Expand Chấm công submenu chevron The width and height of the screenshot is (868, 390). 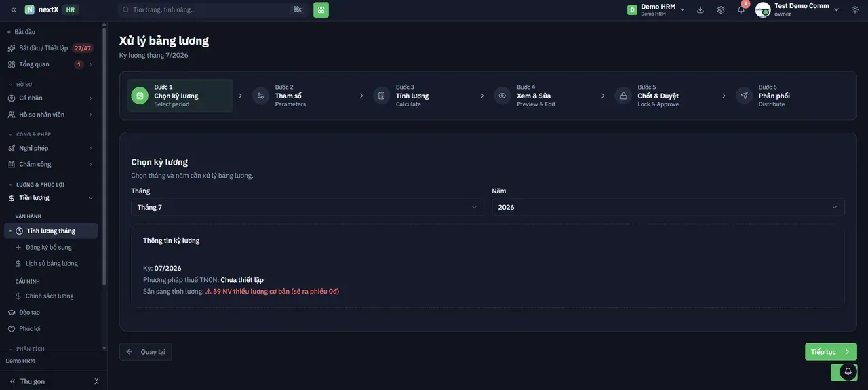pyautogui.click(x=90, y=164)
